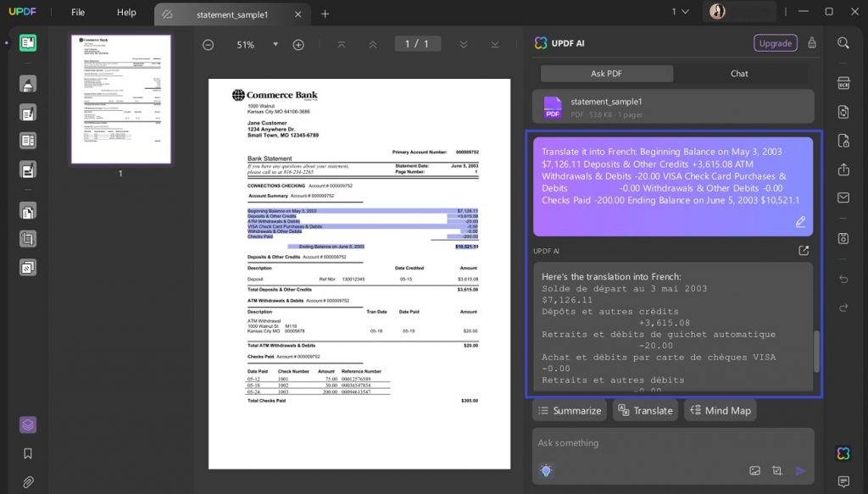Click the send arrow in the Ask something field
Screen dimensions: 868x494
(x=800, y=469)
